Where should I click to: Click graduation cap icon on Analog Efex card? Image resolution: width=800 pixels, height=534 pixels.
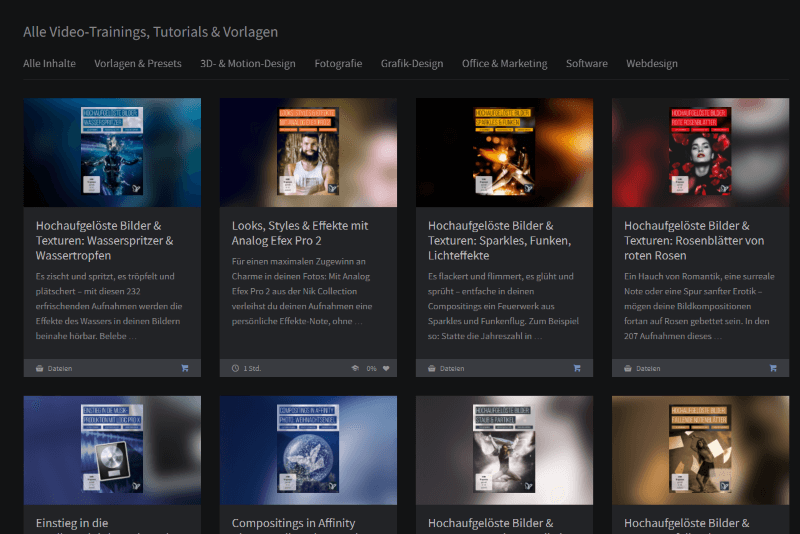355,368
